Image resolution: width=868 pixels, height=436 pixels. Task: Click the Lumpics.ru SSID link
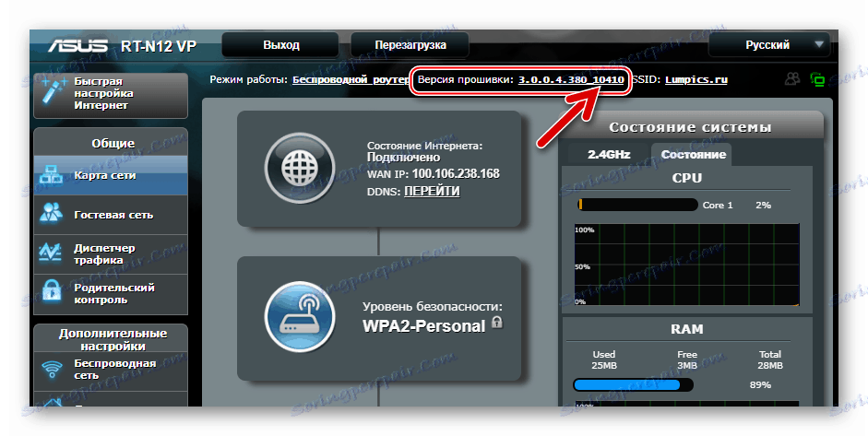click(x=696, y=79)
